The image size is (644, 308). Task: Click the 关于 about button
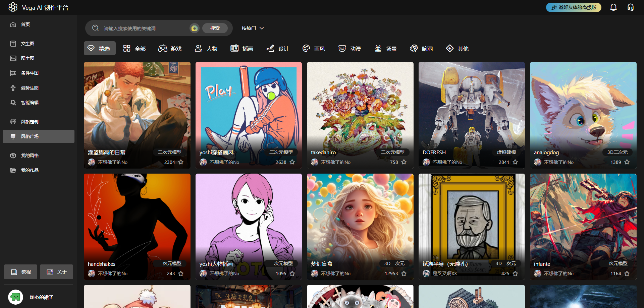(56, 272)
